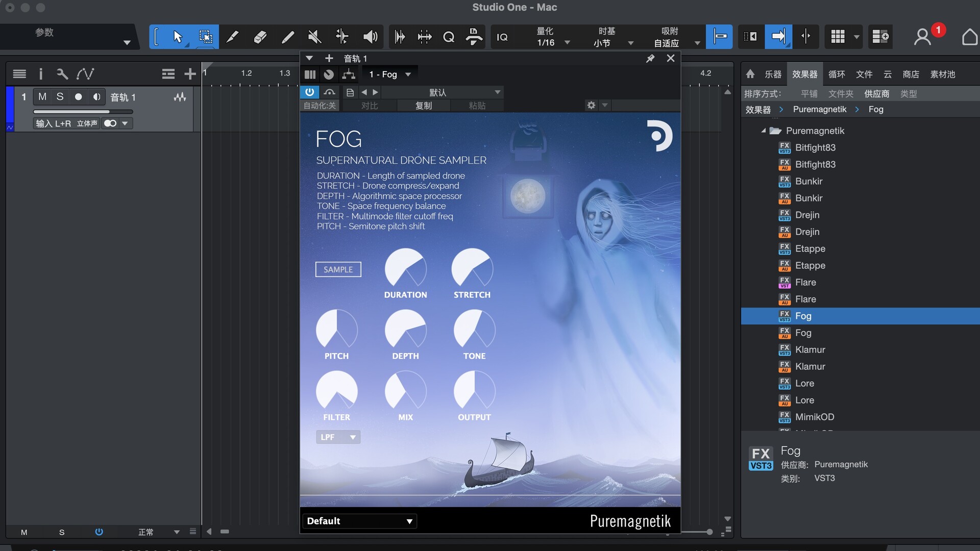Viewport: 980px width, 551px height.
Task: Open the grid layout icon
Action: pos(838,37)
